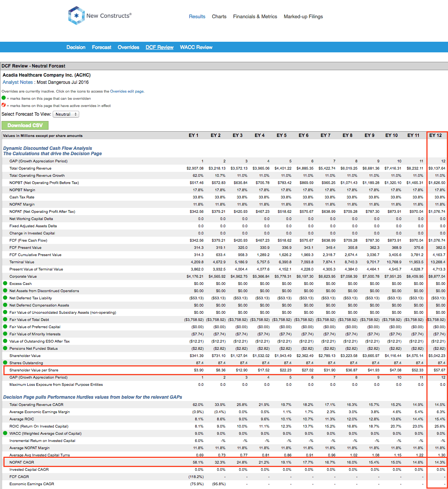This screenshot has height=489, width=448.
Task: Select the Average ROIC row label
Action: (22, 419)
